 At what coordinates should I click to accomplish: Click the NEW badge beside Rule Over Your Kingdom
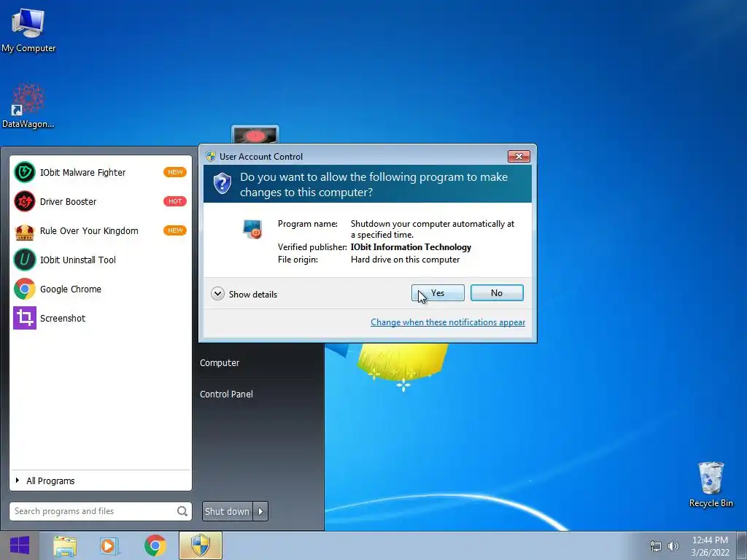pos(175,230)
